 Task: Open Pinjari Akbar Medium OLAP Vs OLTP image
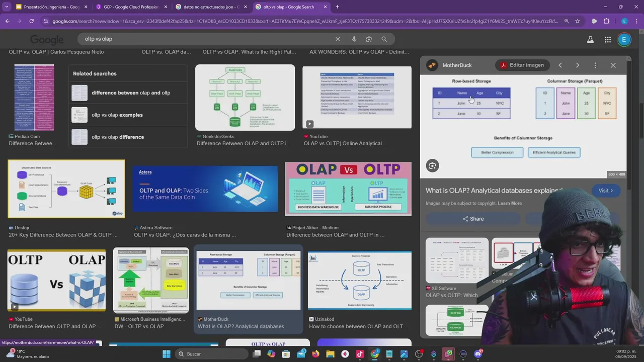[348, 189]
